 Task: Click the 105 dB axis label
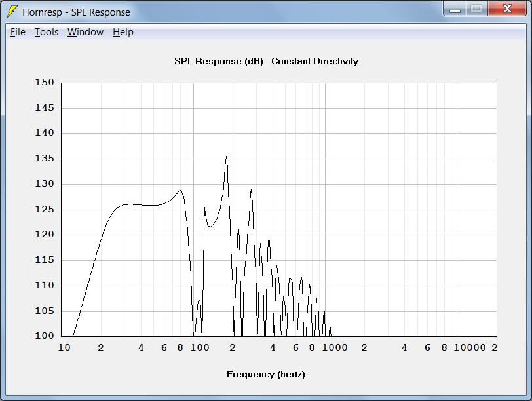tap(45, 311)
